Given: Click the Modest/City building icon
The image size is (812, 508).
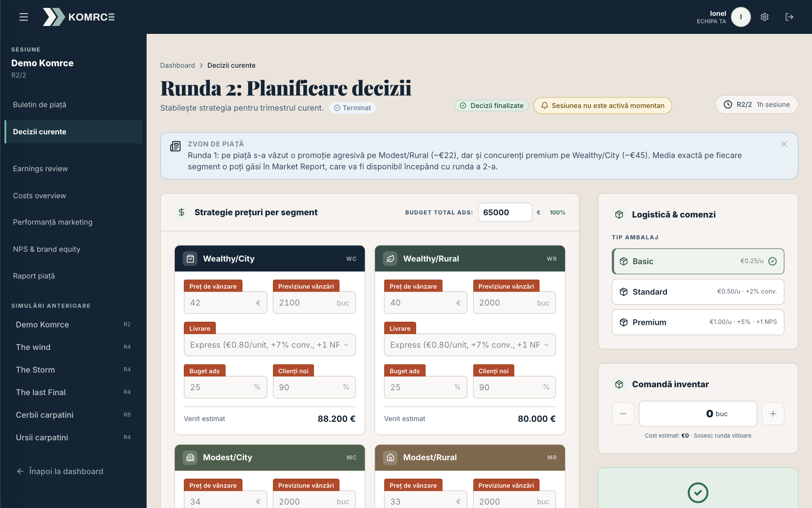Looking at the screenshot, I should pyautogui.click(x=190, y=458).
